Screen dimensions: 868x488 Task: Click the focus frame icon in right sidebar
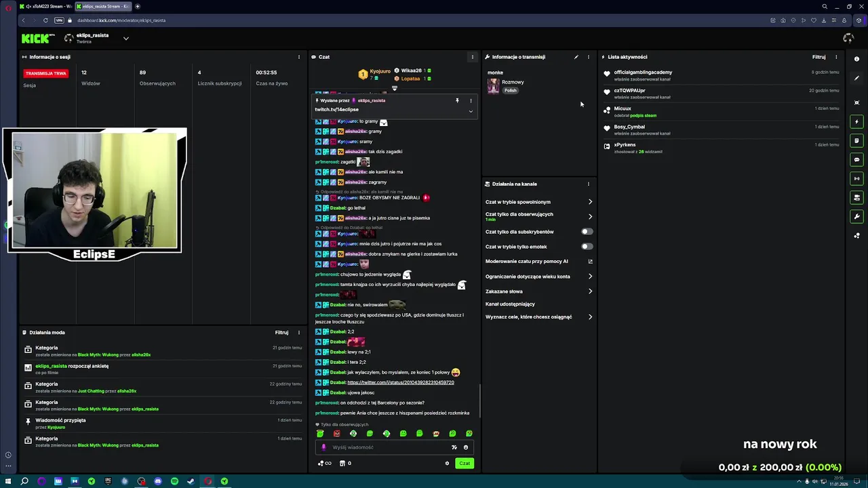[x=856, y=102]
